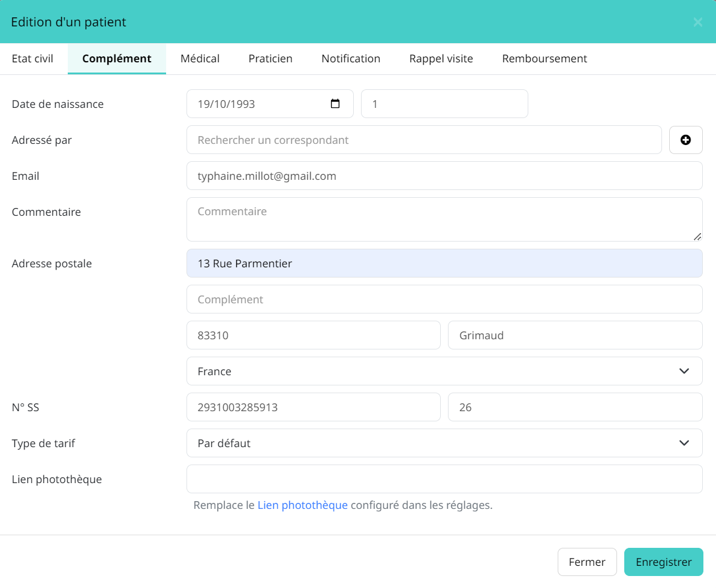Click the Commentaire label text
Viewport: 716px width, 588px height.
pyautogui.click(x=46, y=212)
